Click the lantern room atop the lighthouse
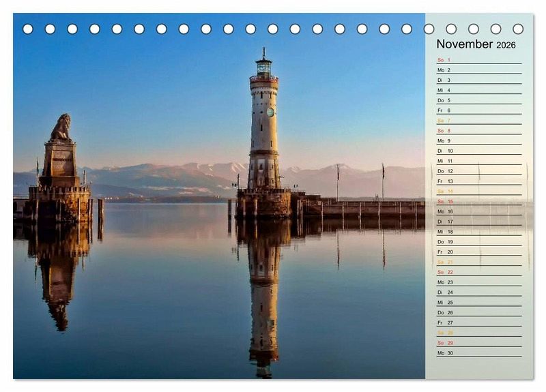This screenshot has width=546, height=392. click(263, 67)
